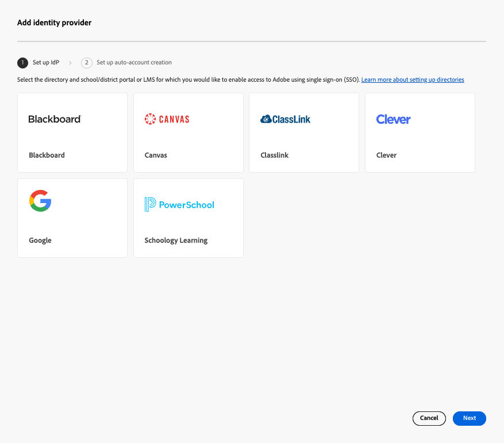The image size is (504, 443).
Task: Click the Cancel button
Action: tap(429, 418)
